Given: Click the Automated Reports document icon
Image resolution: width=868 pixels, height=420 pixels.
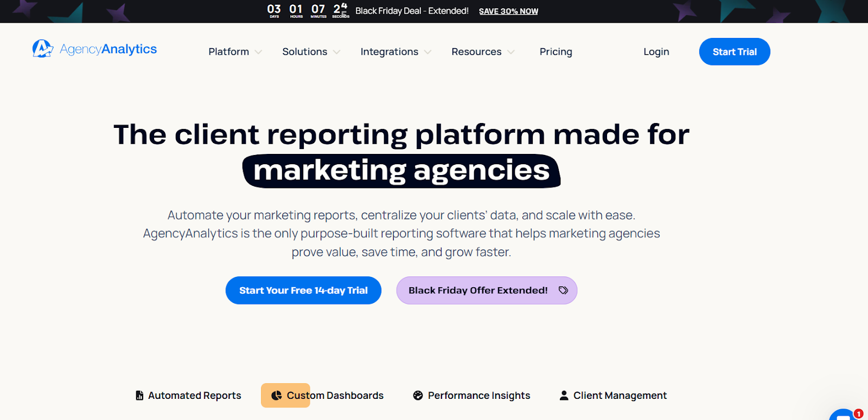Looking at the screenshot, I should click(x=139, y=396).
